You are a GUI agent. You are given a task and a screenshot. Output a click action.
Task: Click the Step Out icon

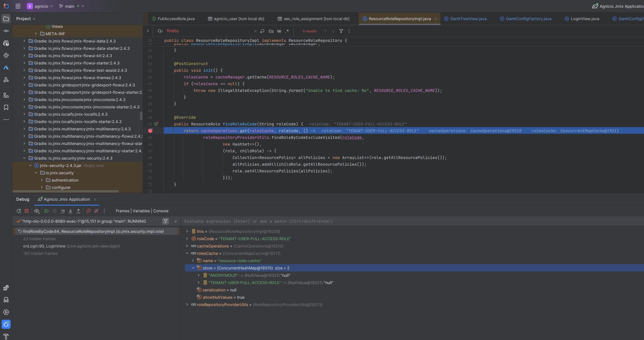[x=78, y=211]
